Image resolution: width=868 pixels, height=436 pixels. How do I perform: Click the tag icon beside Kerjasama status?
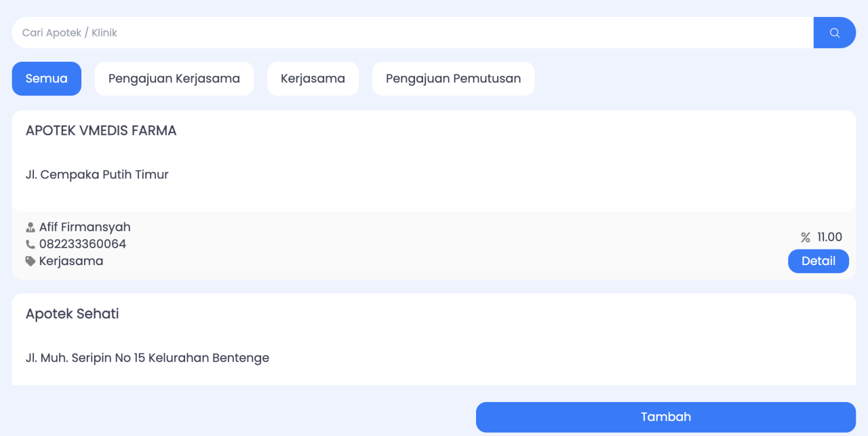click(31, 261)
